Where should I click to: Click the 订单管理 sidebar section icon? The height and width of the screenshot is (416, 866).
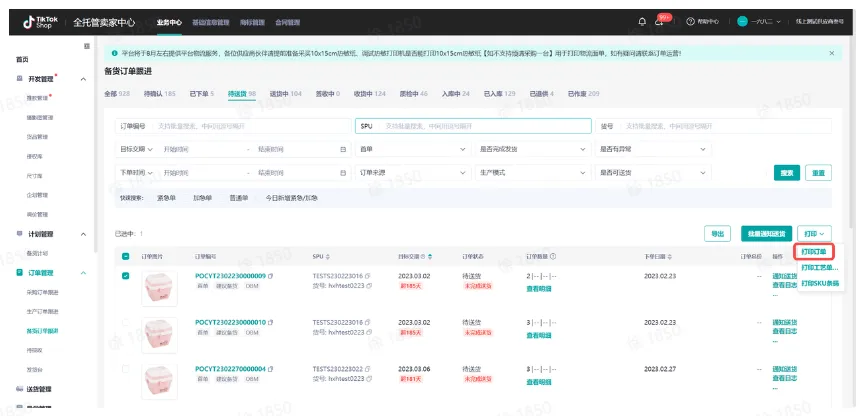click(x=20, y=272)
